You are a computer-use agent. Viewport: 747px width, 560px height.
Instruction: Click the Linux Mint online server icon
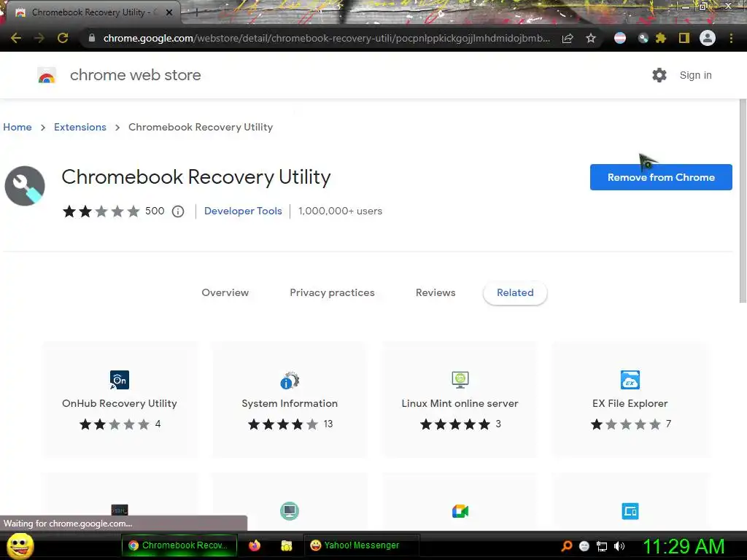(460, 380)
